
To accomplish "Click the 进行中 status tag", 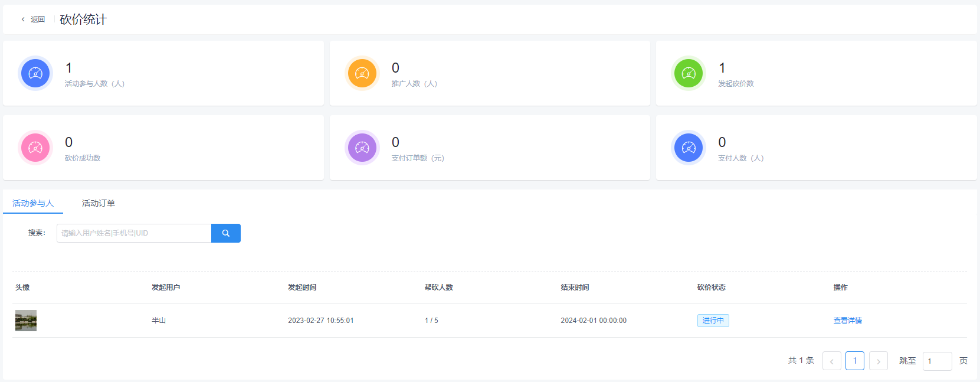I will click(713, 321).
